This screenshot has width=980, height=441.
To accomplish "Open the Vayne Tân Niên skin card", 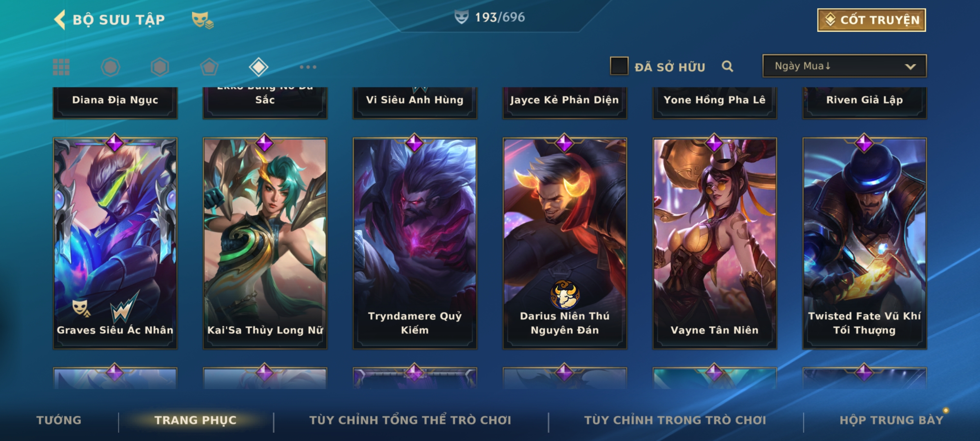I will point(715,243).
